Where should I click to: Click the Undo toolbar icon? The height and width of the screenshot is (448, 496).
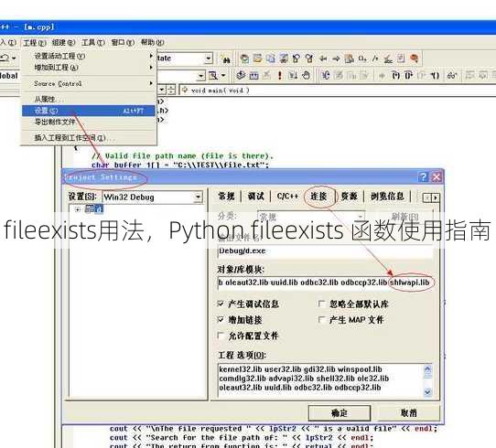point(5,59)
